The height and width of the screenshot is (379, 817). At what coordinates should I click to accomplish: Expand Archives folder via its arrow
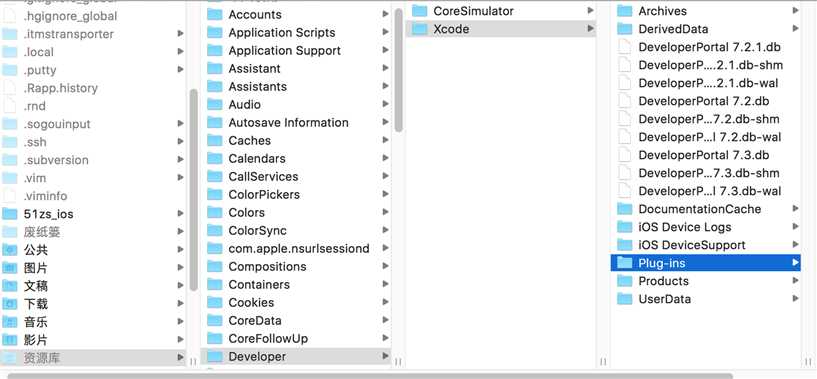pos(796,10)
